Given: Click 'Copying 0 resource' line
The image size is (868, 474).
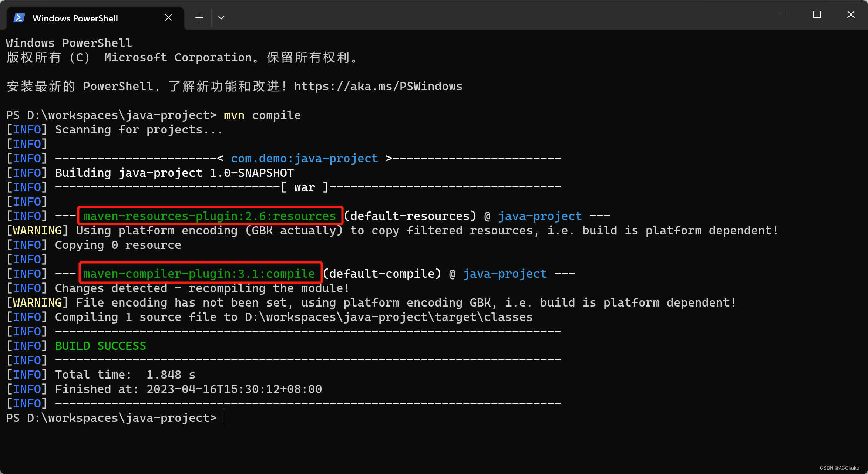Looking at the screenshot, I should tap(118, 245).
